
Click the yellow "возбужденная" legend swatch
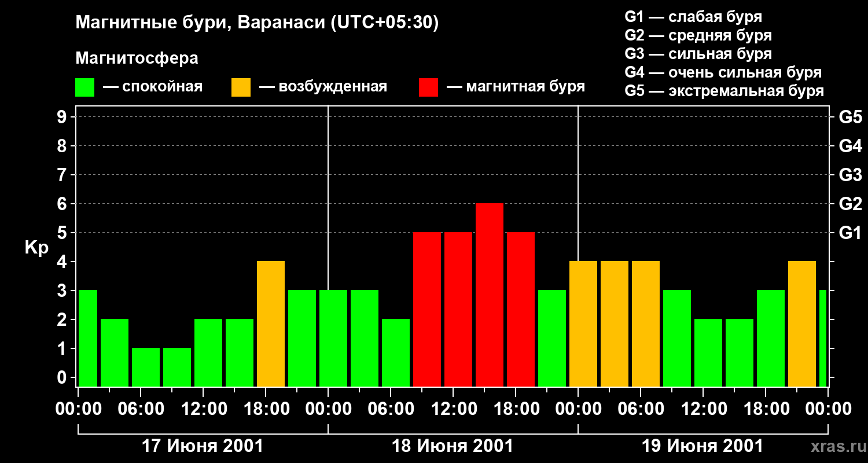point(241,87)
